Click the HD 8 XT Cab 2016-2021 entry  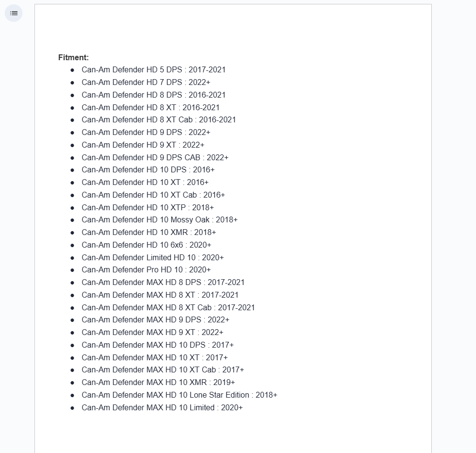158,120
